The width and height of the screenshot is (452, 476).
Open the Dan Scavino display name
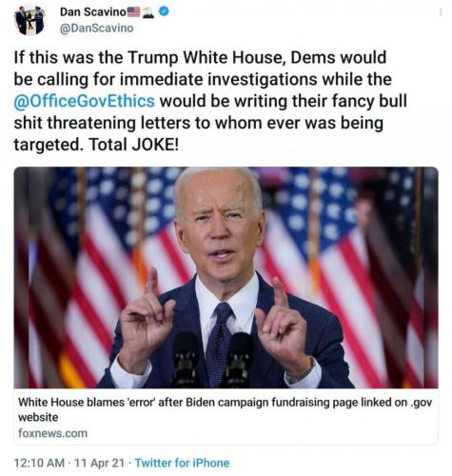coord(92,12)
